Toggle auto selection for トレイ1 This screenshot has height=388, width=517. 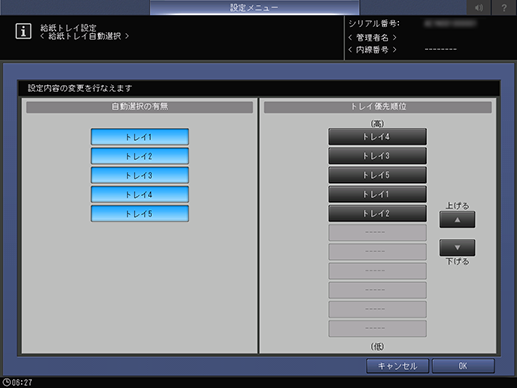tap(140, 137)
